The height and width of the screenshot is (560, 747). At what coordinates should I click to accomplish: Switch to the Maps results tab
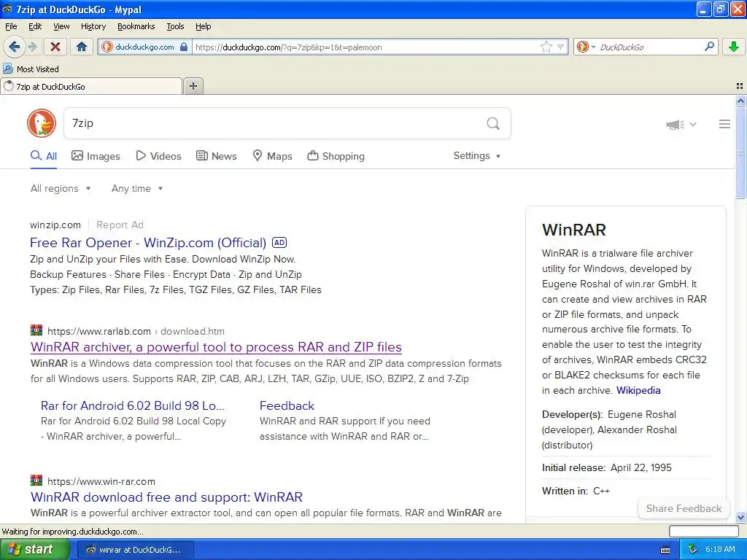pos(273,156)
